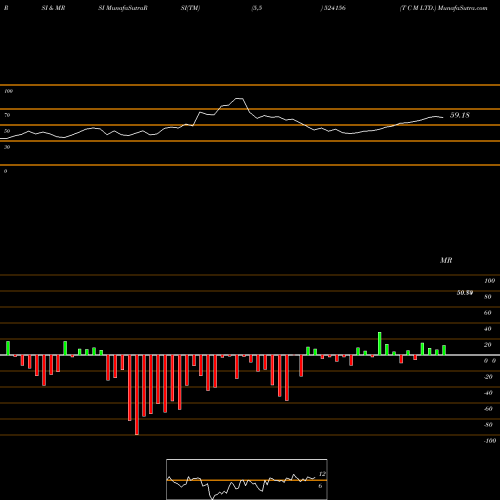Click the mini chart thumbnail at bottom

point(247,479)
